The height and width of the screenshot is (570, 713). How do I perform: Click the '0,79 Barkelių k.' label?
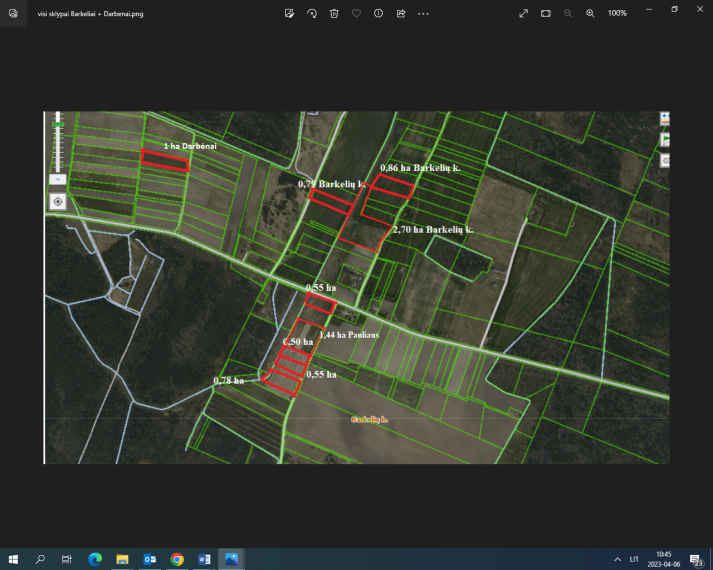[331, 184]
